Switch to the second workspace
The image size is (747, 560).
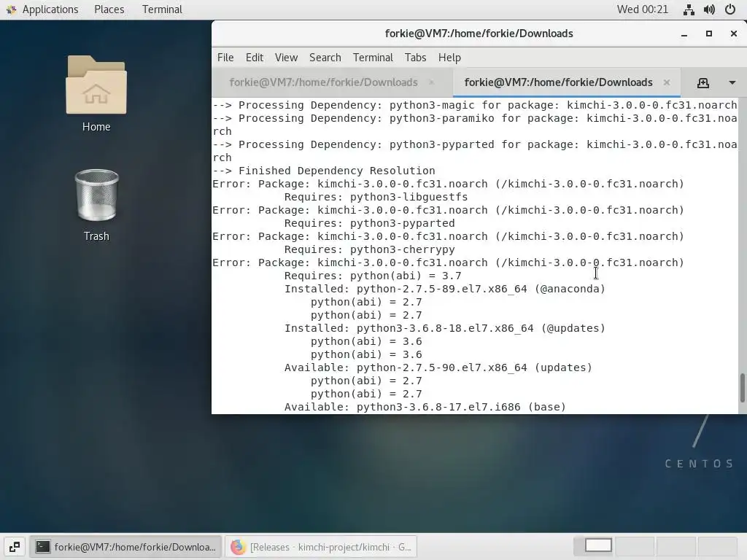(x=635, y=546)
